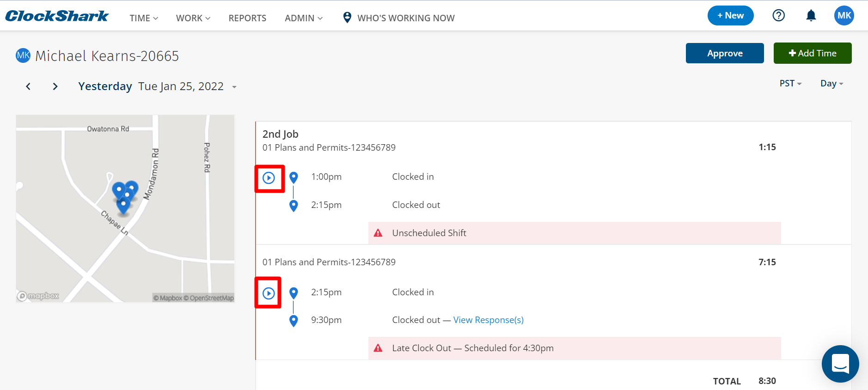The height and width of the screenshot is (390, 868).
Task: Click the map thumbnail
Action: tap(125, 208)
